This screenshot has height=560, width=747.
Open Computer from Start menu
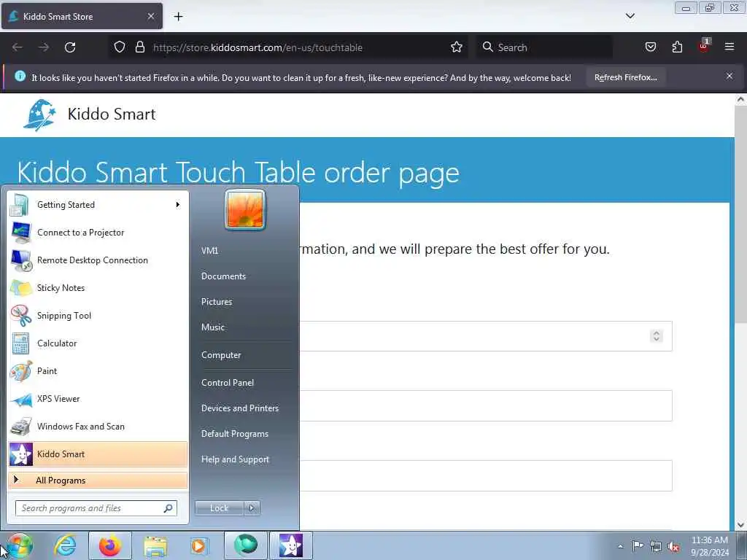[x=221, y=355]
